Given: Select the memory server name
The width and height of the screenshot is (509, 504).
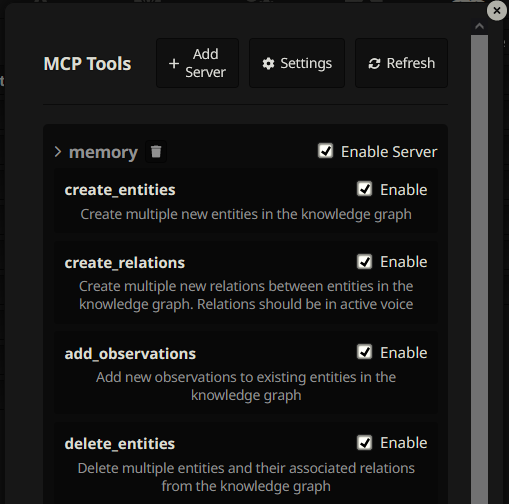Looking at the screenshot, I should 103,152.
